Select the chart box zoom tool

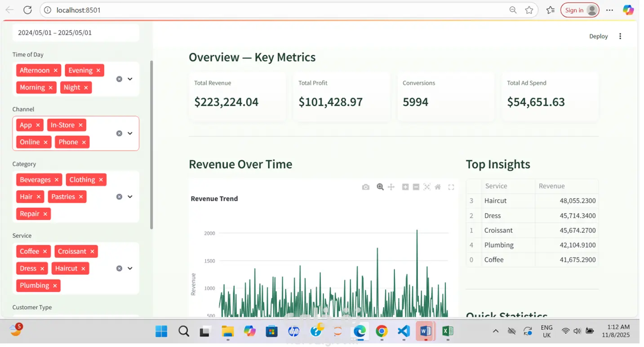pyautogui.click(x=380, y=187)
